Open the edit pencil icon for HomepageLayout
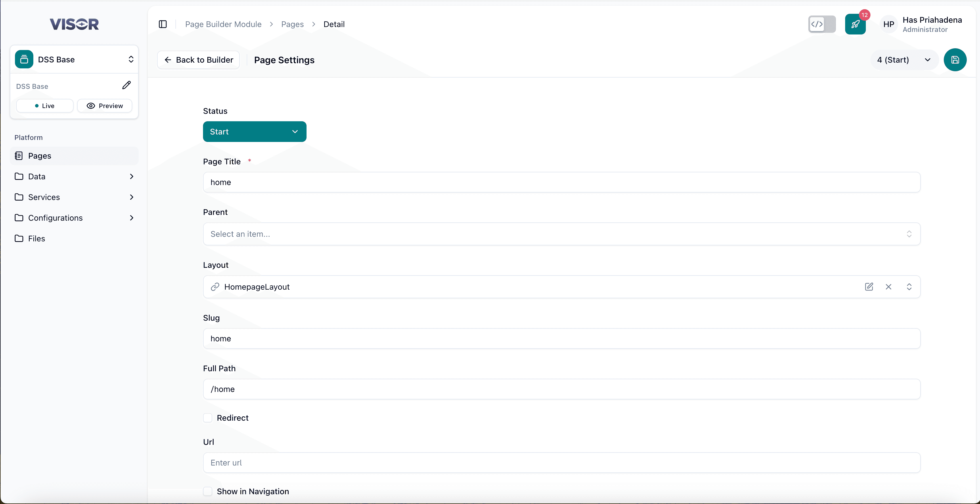This screenshot has width=980, height=504. point(869,286)
